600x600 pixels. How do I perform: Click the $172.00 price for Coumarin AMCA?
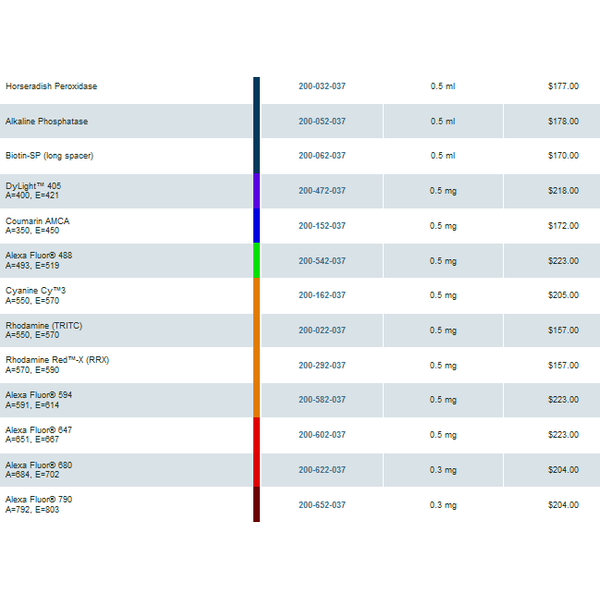(x=563, y=226)
